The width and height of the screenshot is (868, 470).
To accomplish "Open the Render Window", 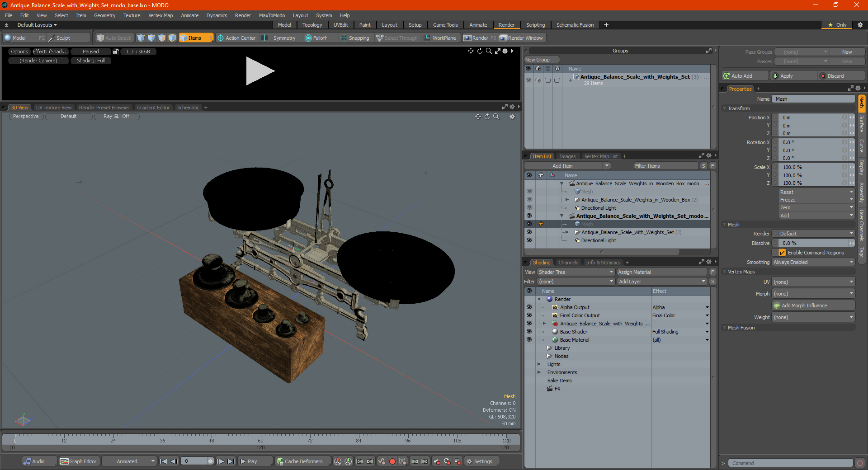I will pyautogui.click(x=521, y=38).
